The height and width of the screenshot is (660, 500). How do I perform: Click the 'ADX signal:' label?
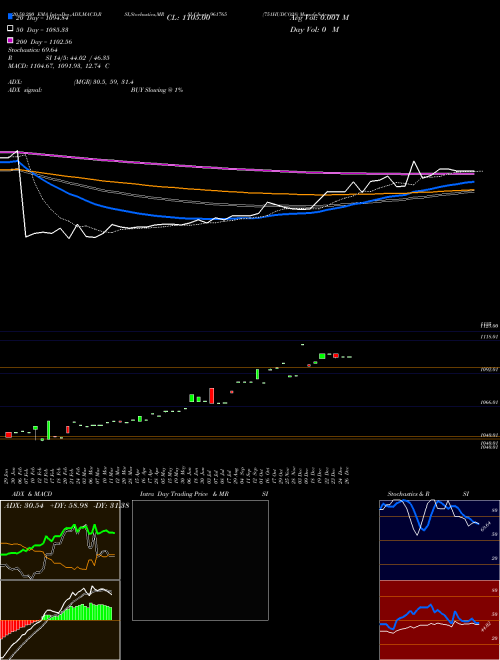click(x=25, y=90)
